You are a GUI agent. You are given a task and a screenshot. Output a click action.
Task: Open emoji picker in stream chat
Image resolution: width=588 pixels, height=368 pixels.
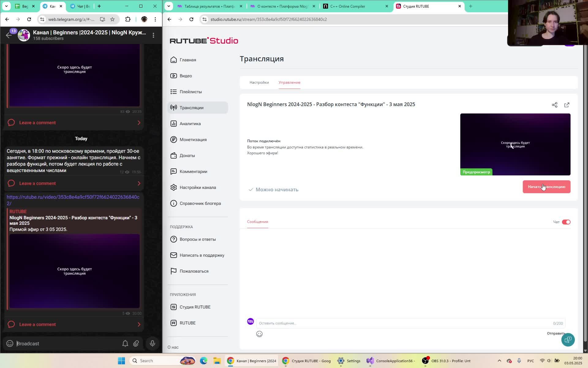(259, 334)
